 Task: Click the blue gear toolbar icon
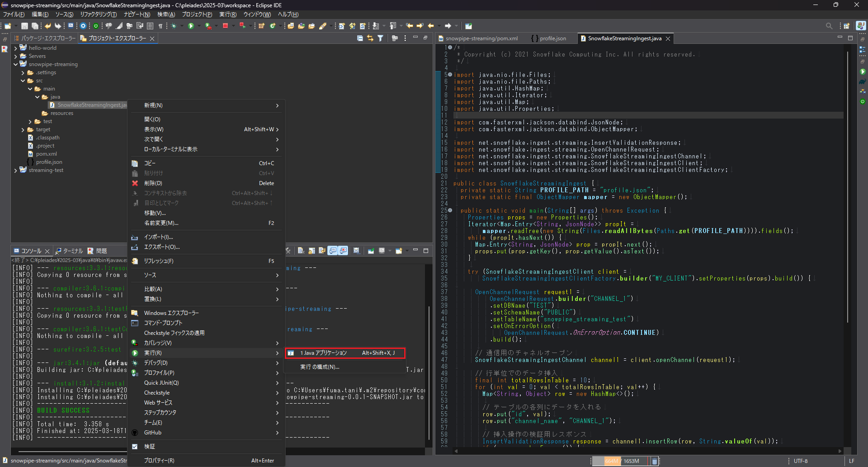tap(83, 26)
